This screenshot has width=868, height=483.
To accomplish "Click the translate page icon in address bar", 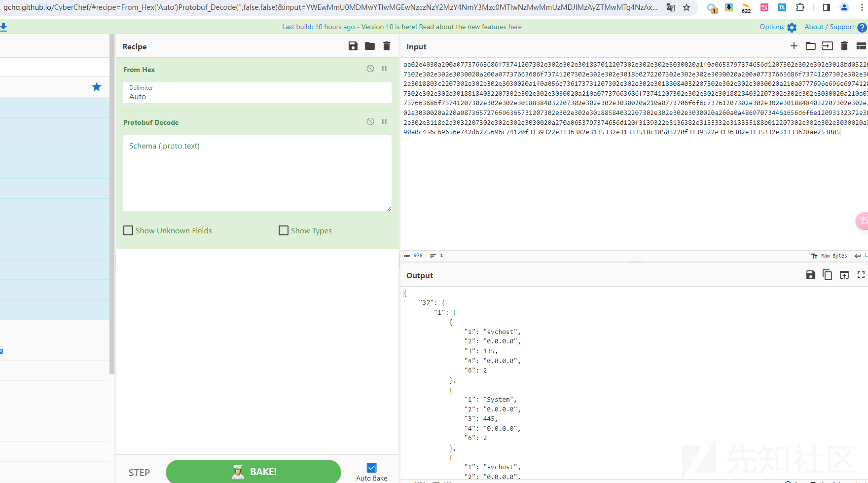I will coord(671,7).
